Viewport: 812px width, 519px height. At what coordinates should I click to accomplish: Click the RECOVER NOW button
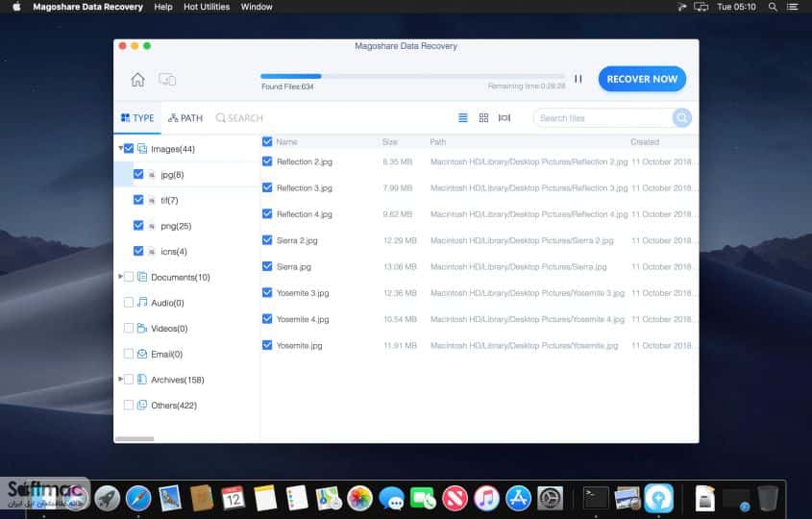[642, 79]
